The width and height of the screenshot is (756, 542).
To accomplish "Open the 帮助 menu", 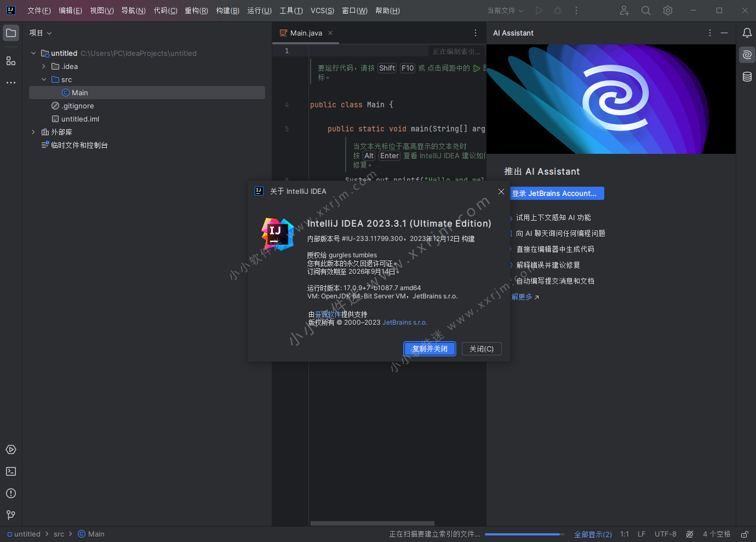I will coord(388,10).
